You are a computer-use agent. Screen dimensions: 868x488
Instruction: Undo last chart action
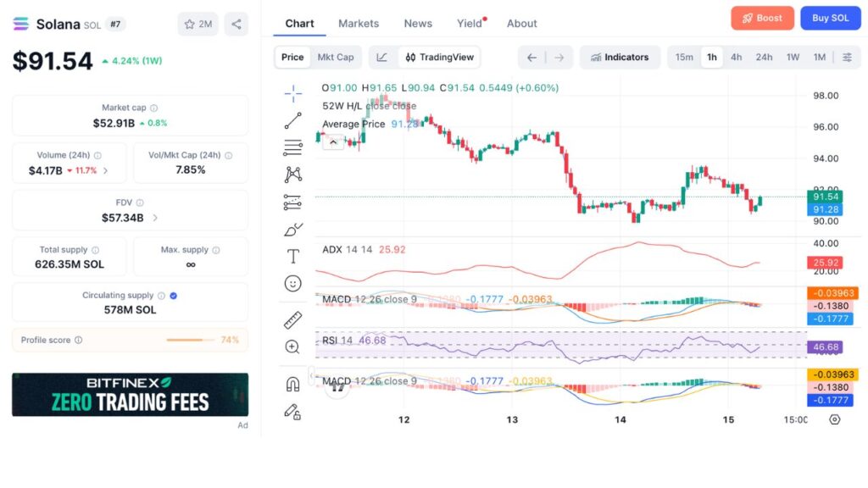pyautogui.click(x=531, y=58)
